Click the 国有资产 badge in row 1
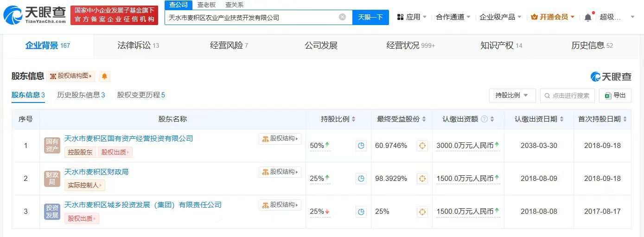This screenshot has width=644, height=237. click(x=52, y=146)
